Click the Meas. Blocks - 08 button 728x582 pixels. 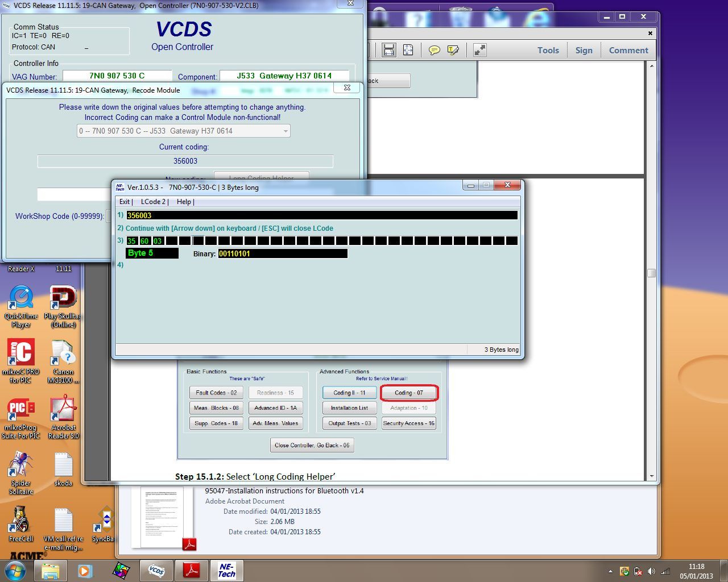pos(216,408)
